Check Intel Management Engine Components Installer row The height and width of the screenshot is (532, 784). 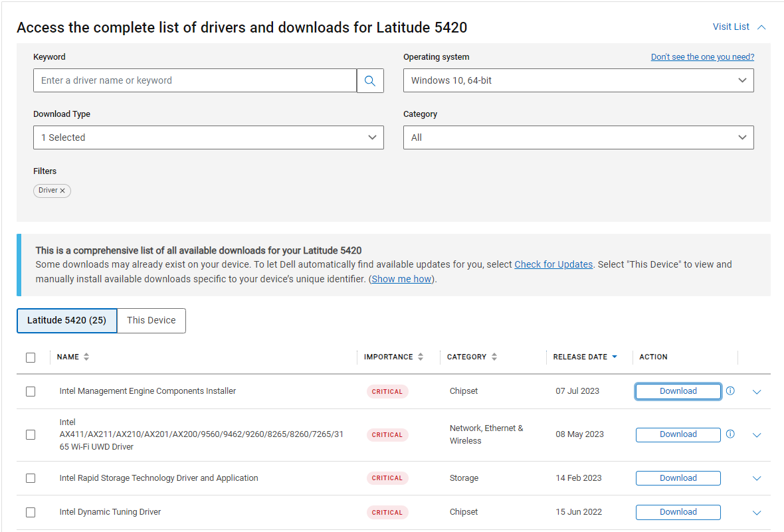pyautogui.click(x=31, y=391)
